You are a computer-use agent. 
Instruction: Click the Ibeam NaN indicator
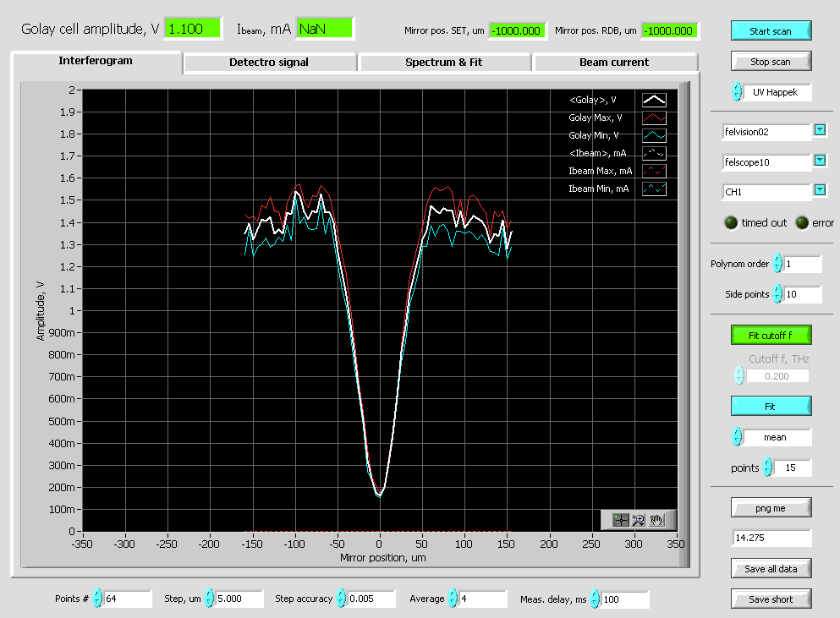pyautogui.click(x=325, y=29)
